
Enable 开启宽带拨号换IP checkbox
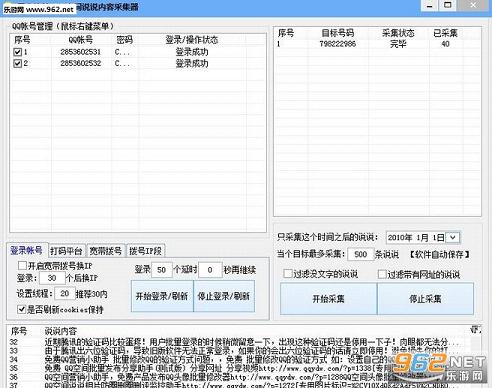coord(22,266)
